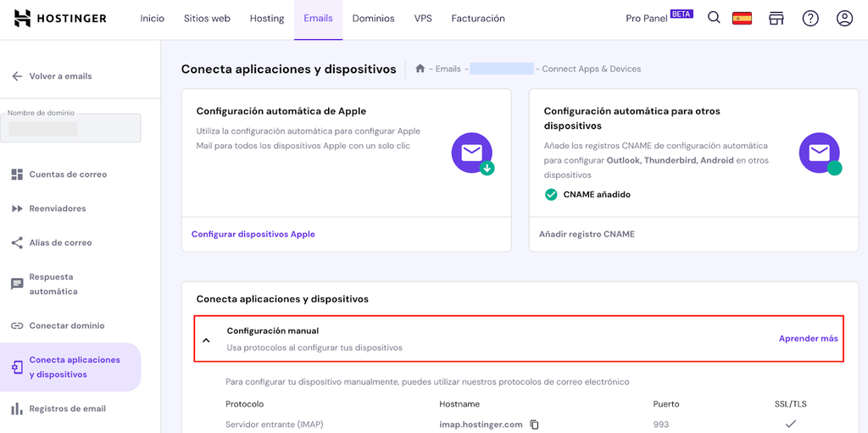Image resolution: width=868 pixels, height=433 pixels.
Task: Open the Nombre de dominio selector
Action: coord(70,127)
